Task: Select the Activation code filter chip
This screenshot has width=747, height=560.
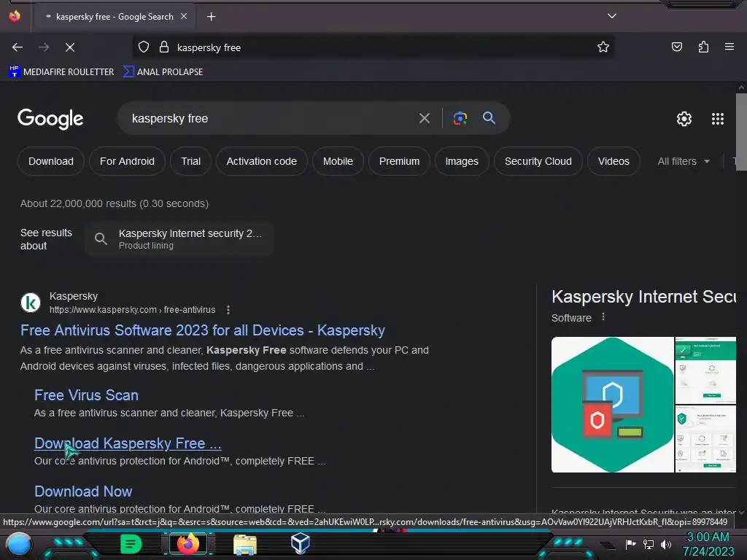Action: 262,161
